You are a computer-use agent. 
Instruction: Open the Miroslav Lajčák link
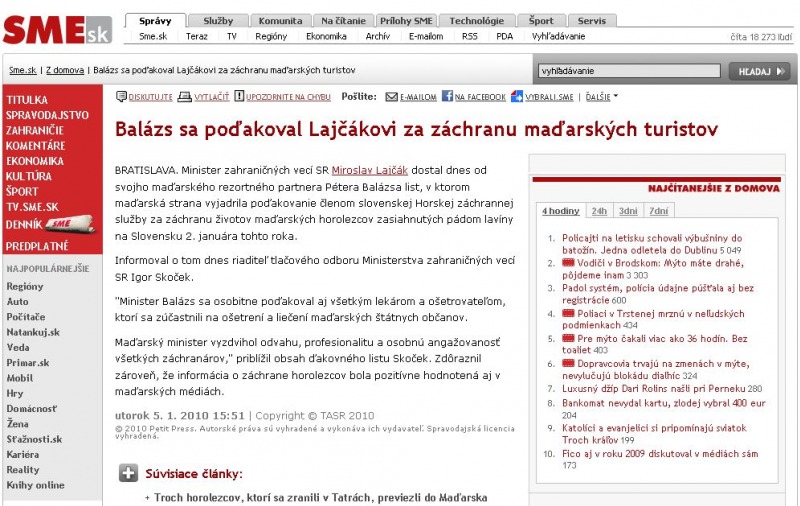click(x=365, y=172)
